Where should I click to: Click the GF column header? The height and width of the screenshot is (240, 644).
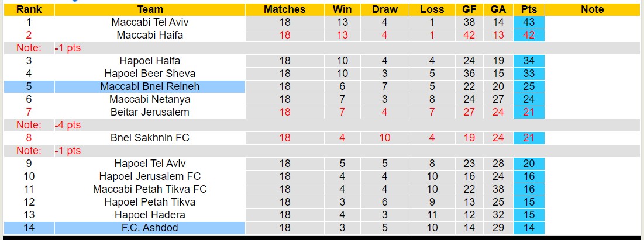pyautogui.click(x=469, y=9)
